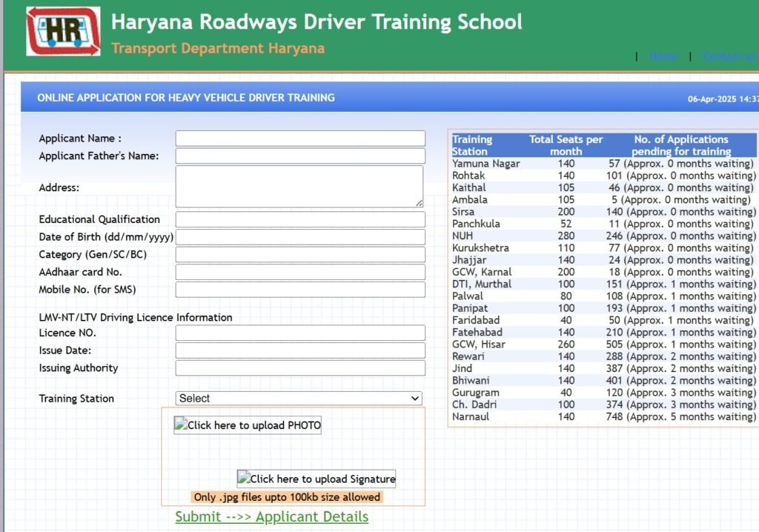This screenshot has width=759, height=532.
Task: Click the Haryana Roadways Driver Training School title
Action: pos(316,22)
